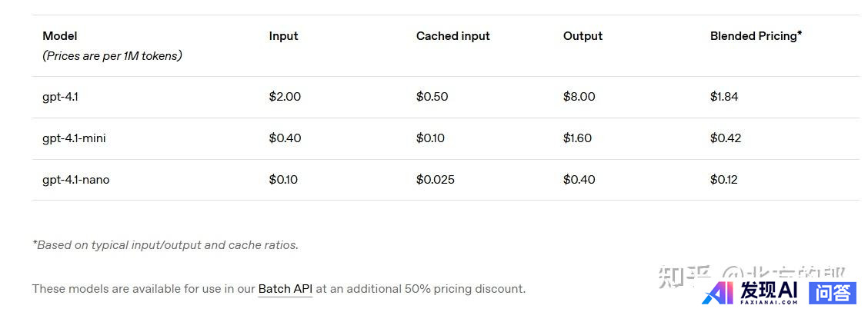Click the Output column header
Viewport: 868px width, 312px height.
pyautogui.click(x=583, y=36)
